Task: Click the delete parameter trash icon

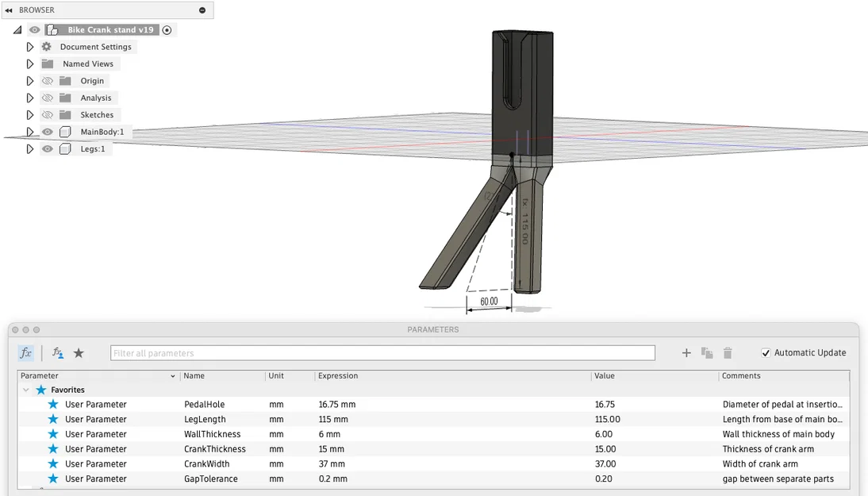Action: 728,352
